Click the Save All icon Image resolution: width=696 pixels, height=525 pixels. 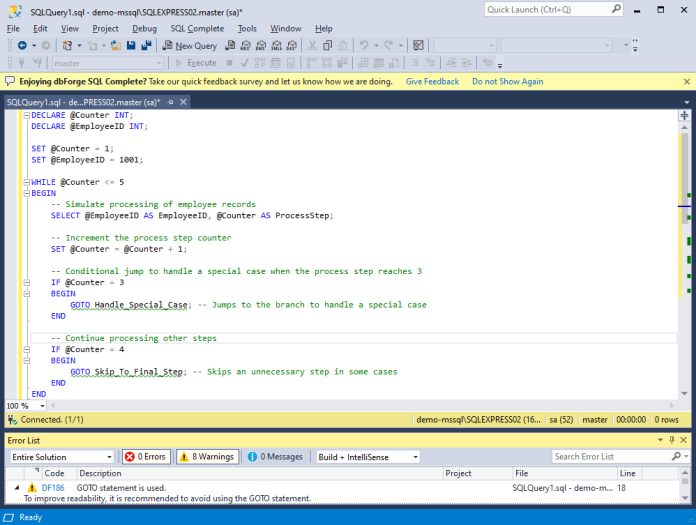[x=146, y=45]
